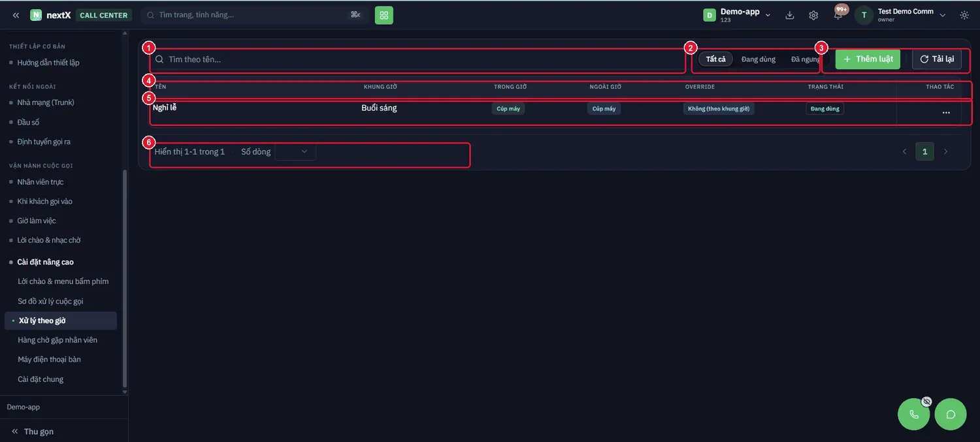Viewport: 980px width, 442px height.
Task: Open Lời chào & nhạc chờ
Action: click(x=49, y=240)
